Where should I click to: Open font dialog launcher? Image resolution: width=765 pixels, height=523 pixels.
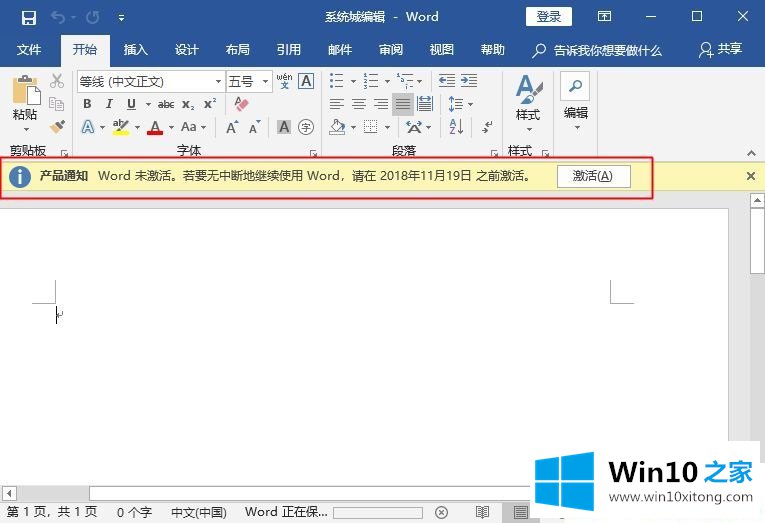click(x=313, y=154)
